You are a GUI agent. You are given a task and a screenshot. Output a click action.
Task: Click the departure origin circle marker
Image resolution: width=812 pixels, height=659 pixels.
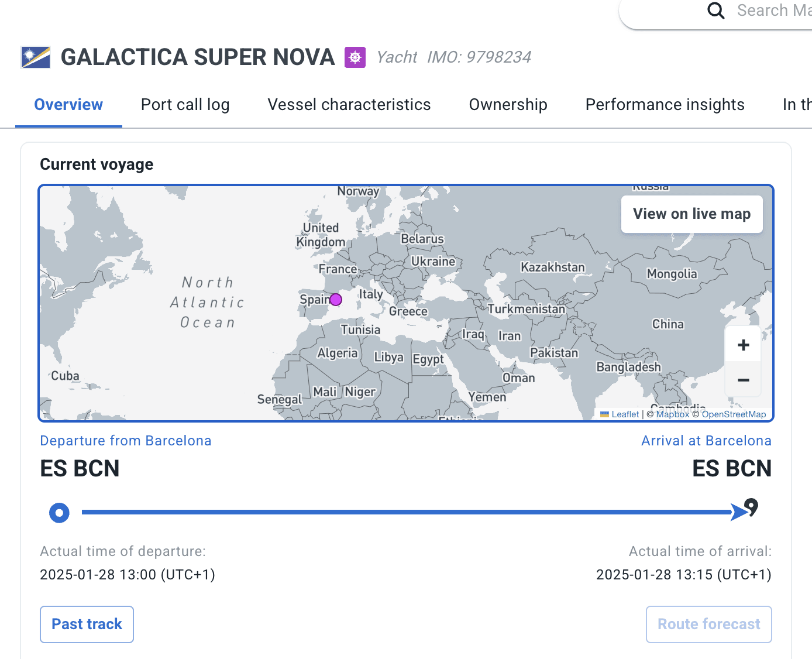59,513
